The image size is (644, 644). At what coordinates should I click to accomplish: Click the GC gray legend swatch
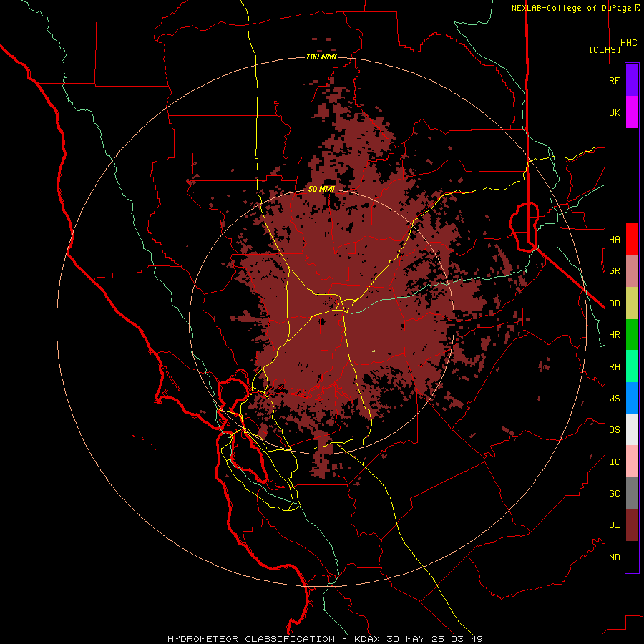click(x=632, y=493)
